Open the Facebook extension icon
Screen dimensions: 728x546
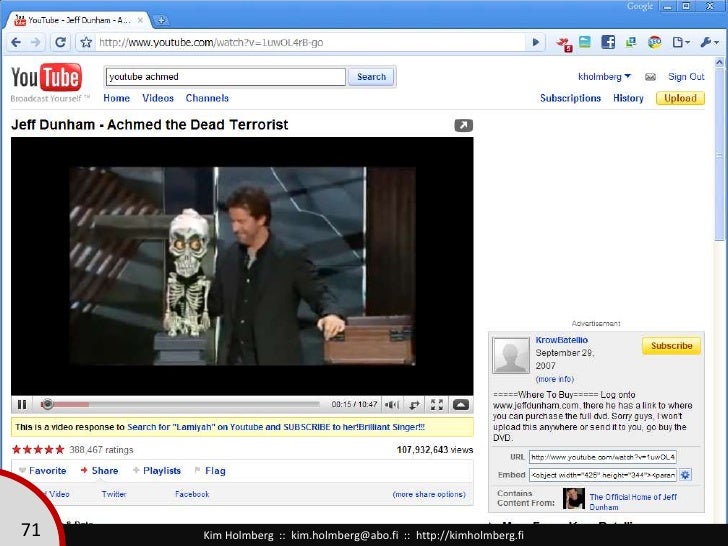[x=608, y=42]
